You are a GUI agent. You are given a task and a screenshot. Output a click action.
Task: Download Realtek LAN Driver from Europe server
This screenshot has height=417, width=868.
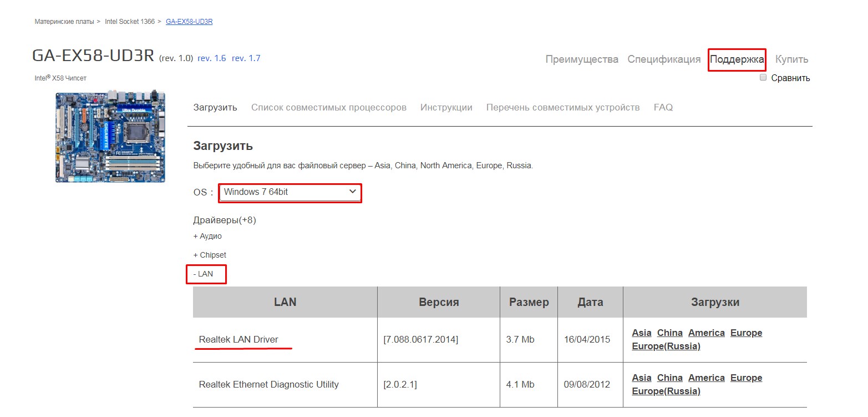pyautogui.click(x=747, y=333)
